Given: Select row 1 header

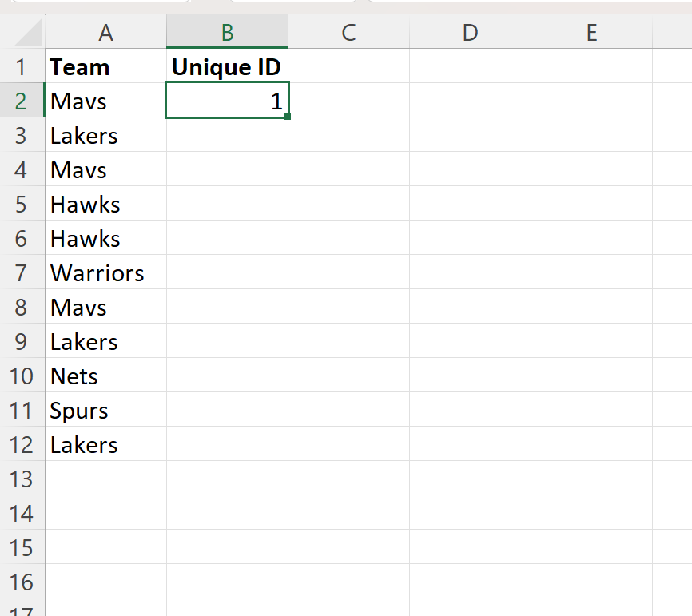Looking at the screenshot, I should click(22, 67).
